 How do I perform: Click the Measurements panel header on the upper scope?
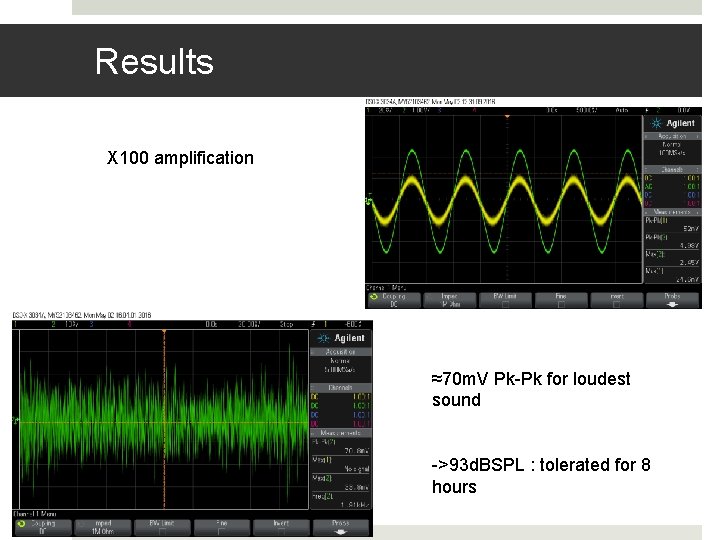[x=672, y=212]
